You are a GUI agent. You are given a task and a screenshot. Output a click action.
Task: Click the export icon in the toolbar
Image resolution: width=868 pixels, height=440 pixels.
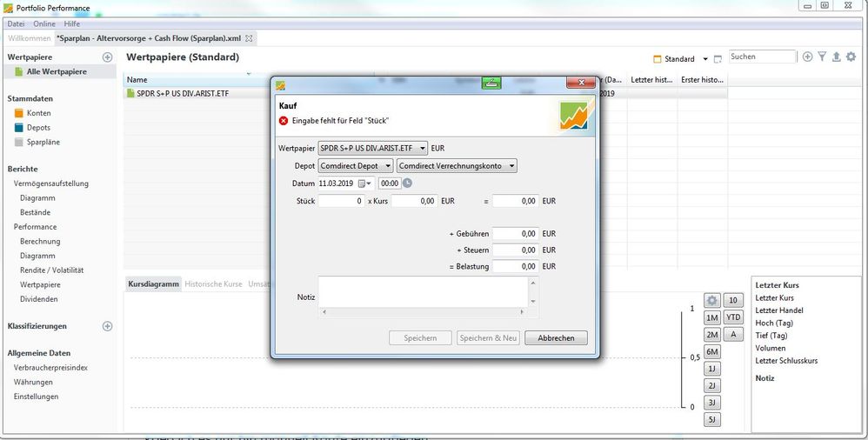click(x=837, y=57)
